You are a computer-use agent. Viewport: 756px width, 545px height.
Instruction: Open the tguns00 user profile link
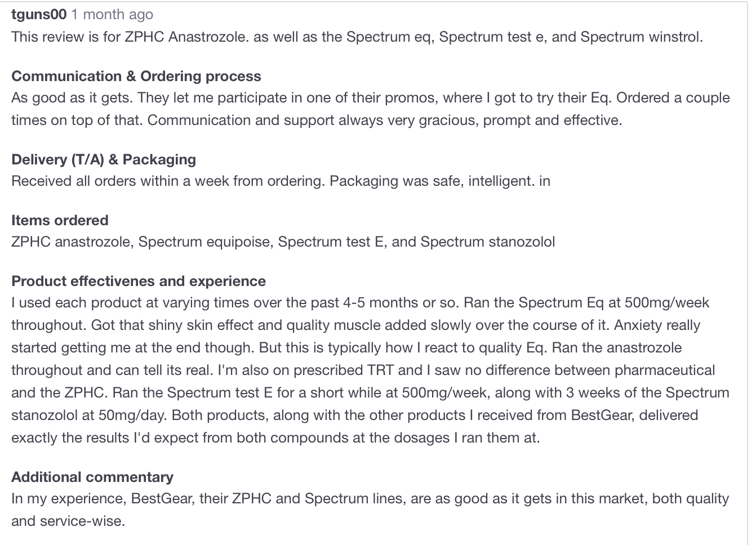(39, 14)
